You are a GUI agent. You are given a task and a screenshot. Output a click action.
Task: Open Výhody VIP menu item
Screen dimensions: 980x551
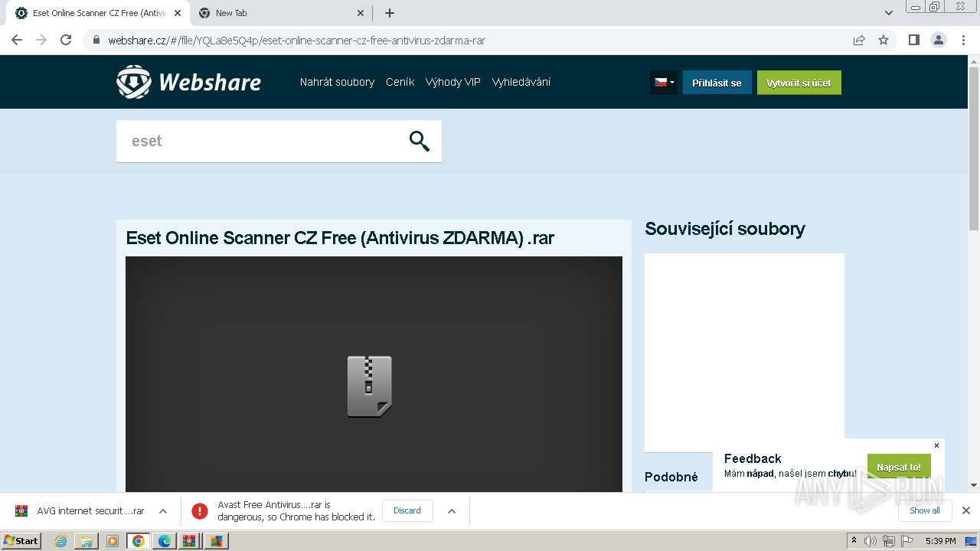click(x=453, y=82)
